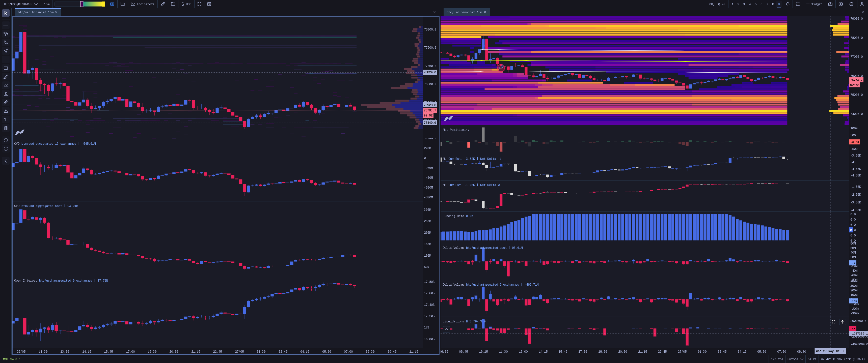This screenshot has width=868, height=363.
Task: Switch to workspace 1
Action: point(733,4)
